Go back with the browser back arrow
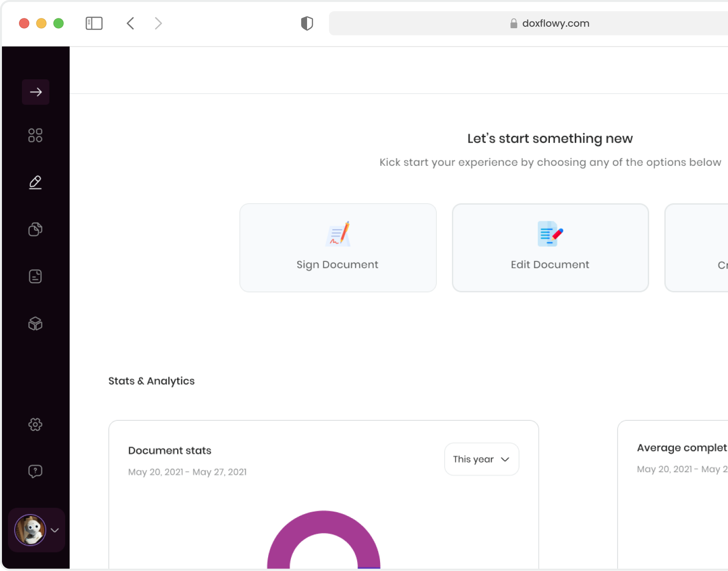This screenshot has height=571, width=728. tap(130, 23)
